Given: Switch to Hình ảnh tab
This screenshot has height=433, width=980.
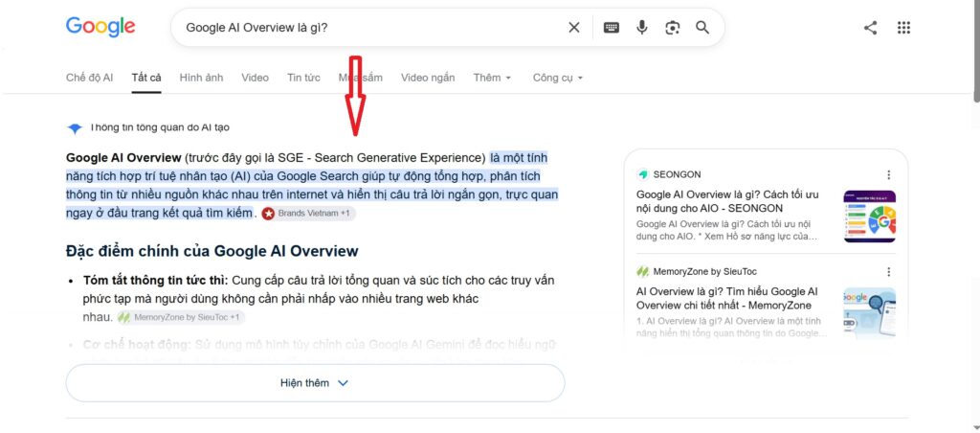Looking at the screenshot, I should pyautogui.click(x=201, y=78).
